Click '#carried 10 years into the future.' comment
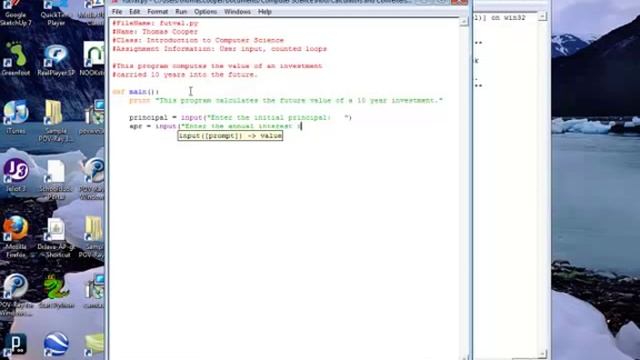Screen dimensions: 640x360 coord(185,75)
